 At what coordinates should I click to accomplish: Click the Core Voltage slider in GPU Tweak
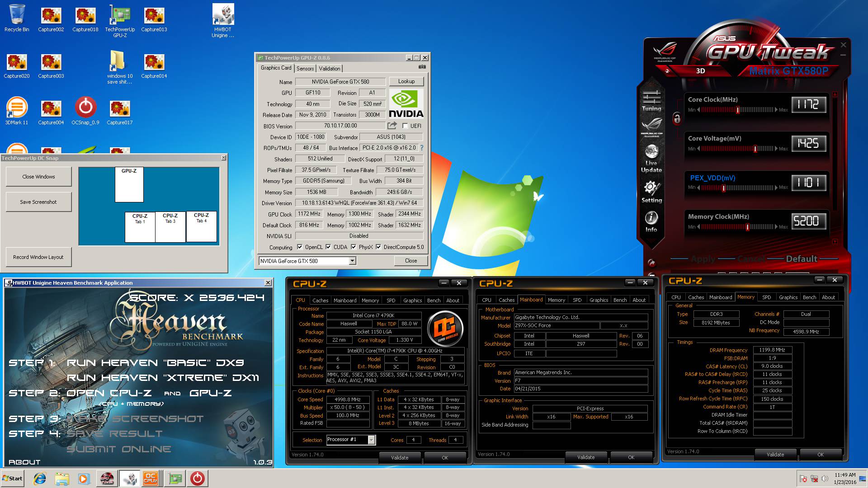coord(737,149)
